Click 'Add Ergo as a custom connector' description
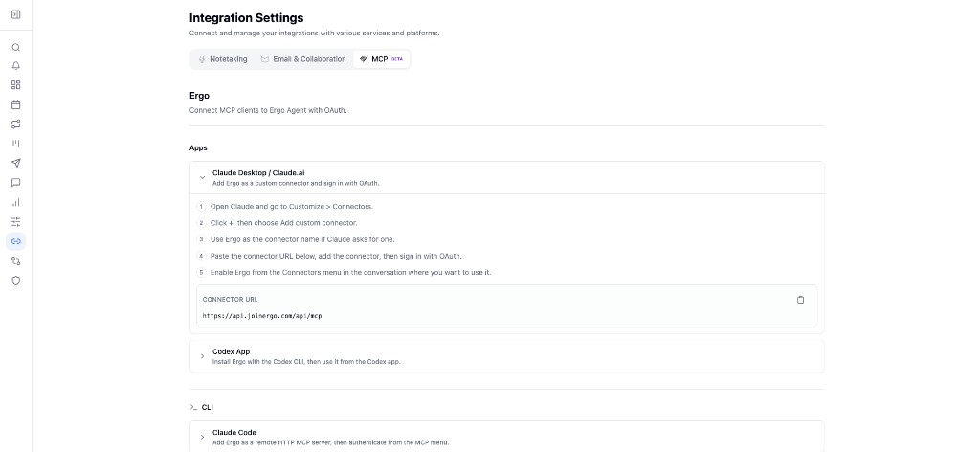Screen dimensions: 980x452 coord(296,184)
